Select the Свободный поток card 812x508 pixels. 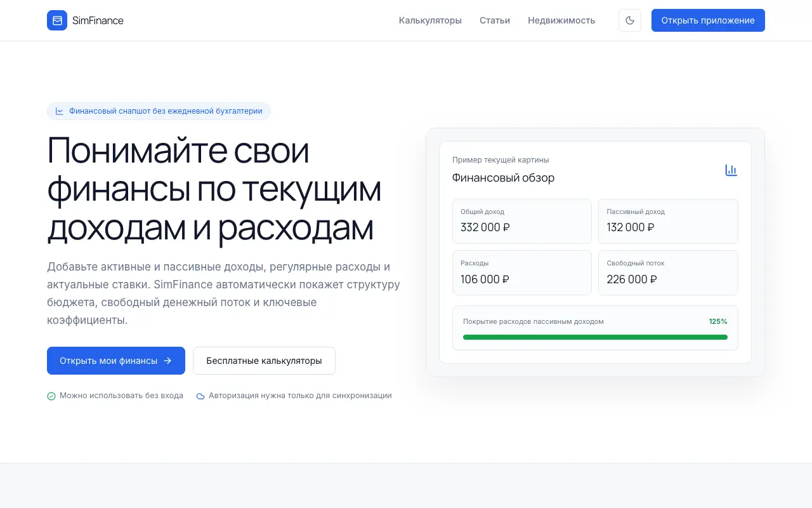[x=668, y=272]
